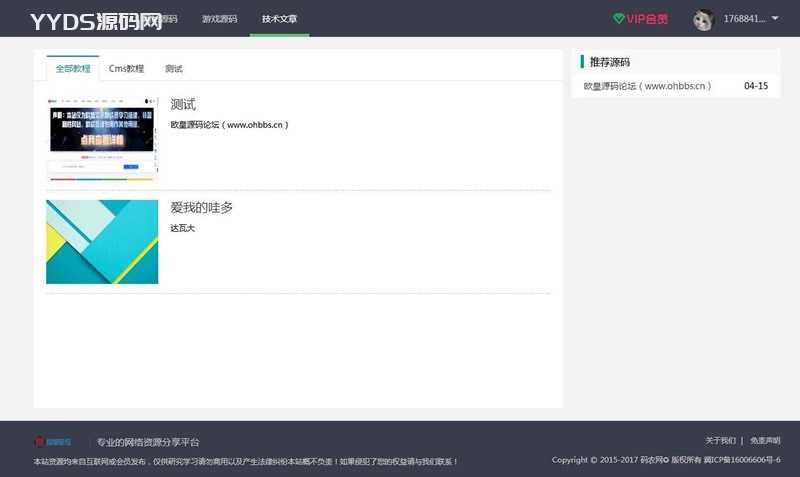Click the VIP会员 diamond icon

pos(618,19)
